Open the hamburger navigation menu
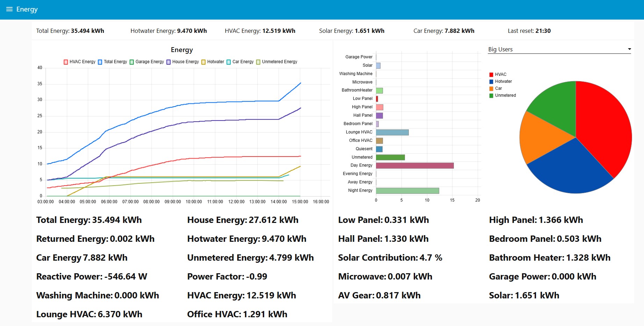Viewport: 644px width, 326px height. pyautogui.click(x=9, y=9)
